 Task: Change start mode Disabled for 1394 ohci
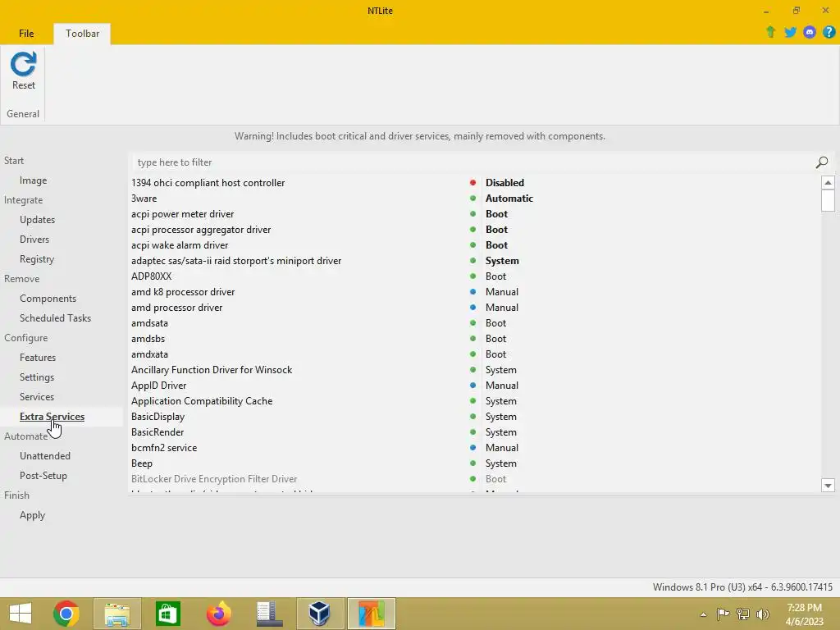point(504,183)
